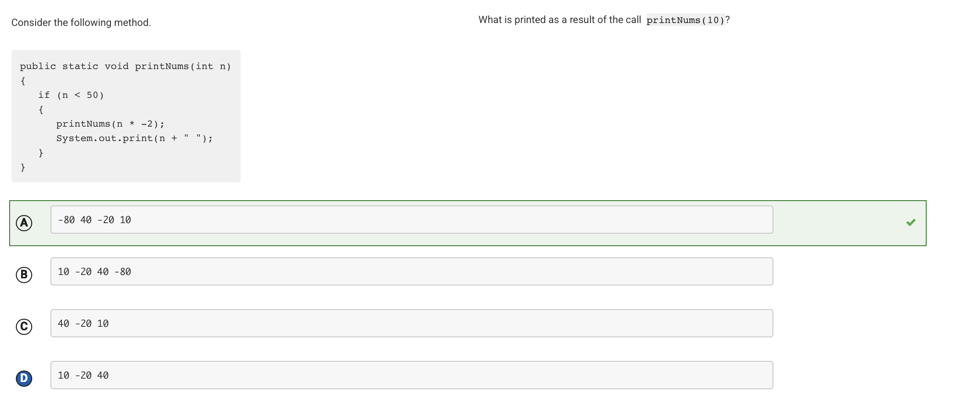This screenshot has width=980, height=406.
Task: Click the gray code block showing printNums method
Action: tap(125, 115)
